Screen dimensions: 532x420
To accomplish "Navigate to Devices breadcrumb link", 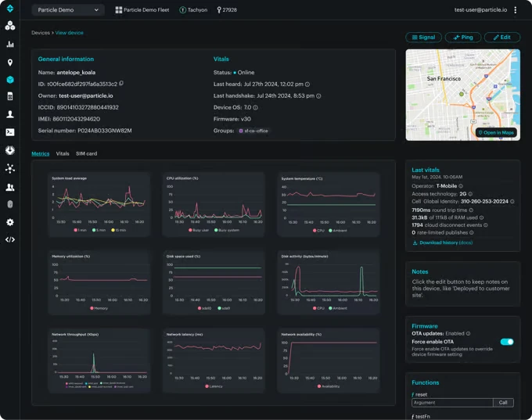I will coord(40,33).
